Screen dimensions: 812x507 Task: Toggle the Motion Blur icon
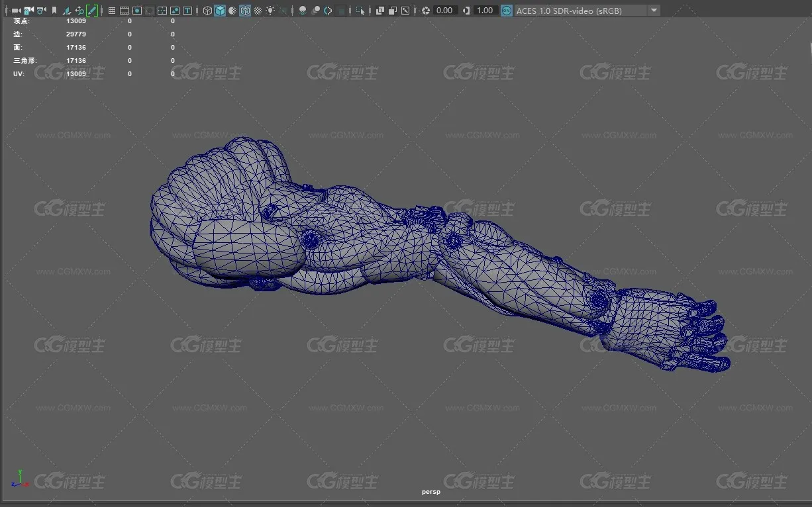(x=316, y=11)
